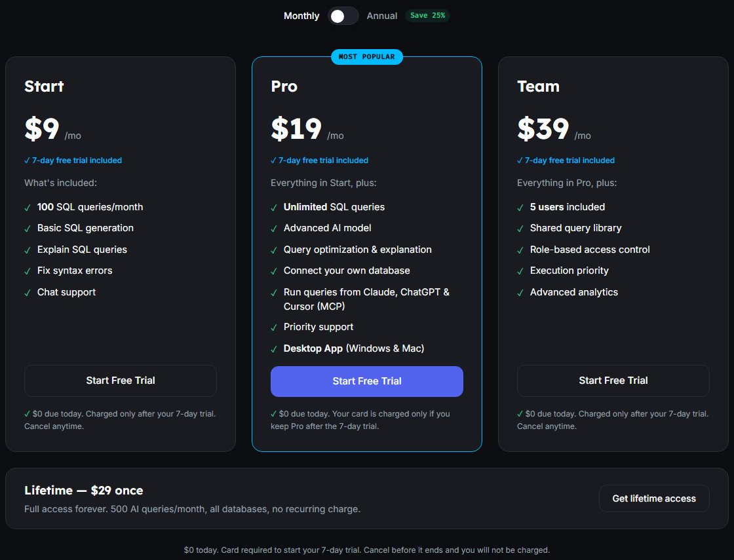Click checkmark next to Role-based access control
Image resolution: width=734 pixels, height=560 pixels.
[x=520, y=250]
